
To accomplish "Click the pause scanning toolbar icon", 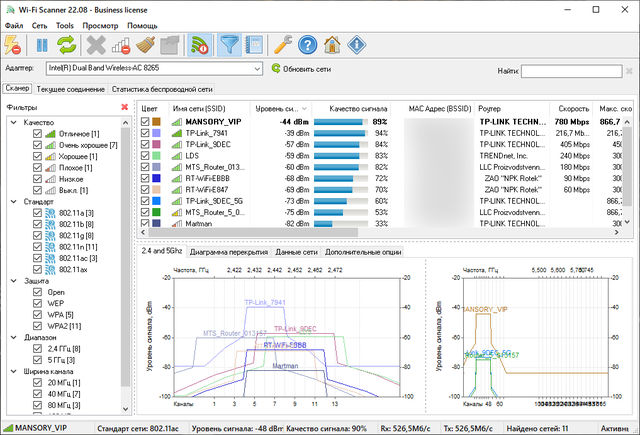I will click(x=42, y=44).
